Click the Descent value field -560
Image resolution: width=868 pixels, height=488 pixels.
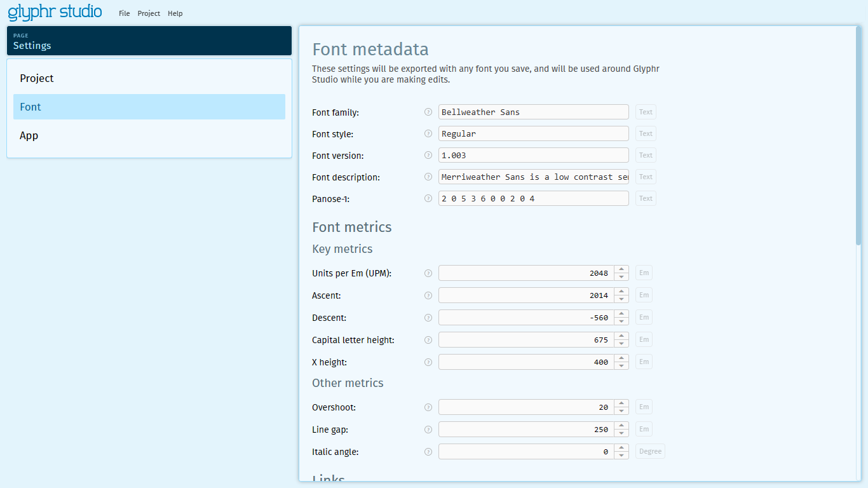click(x=526, y=318)
